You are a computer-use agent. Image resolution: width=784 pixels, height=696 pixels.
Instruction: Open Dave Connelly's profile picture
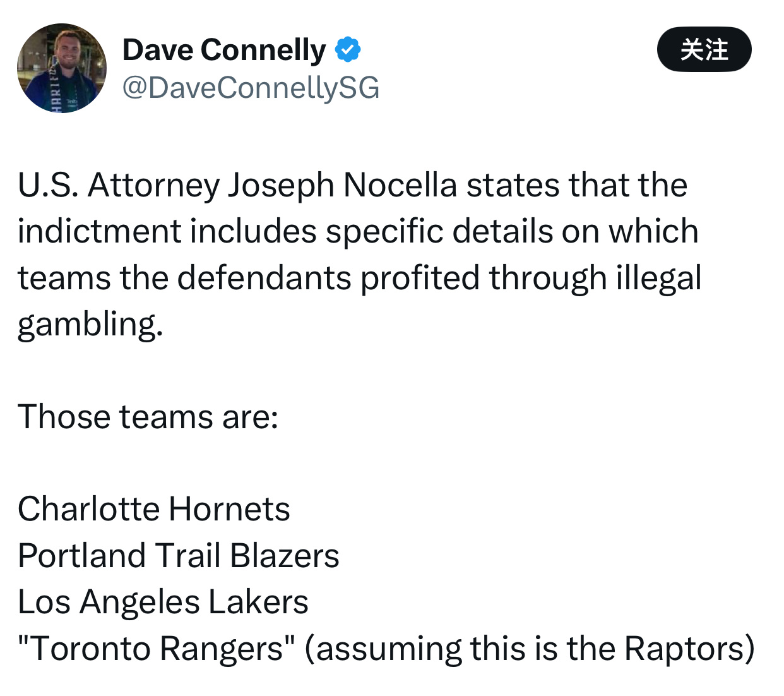tap(62, 68)
